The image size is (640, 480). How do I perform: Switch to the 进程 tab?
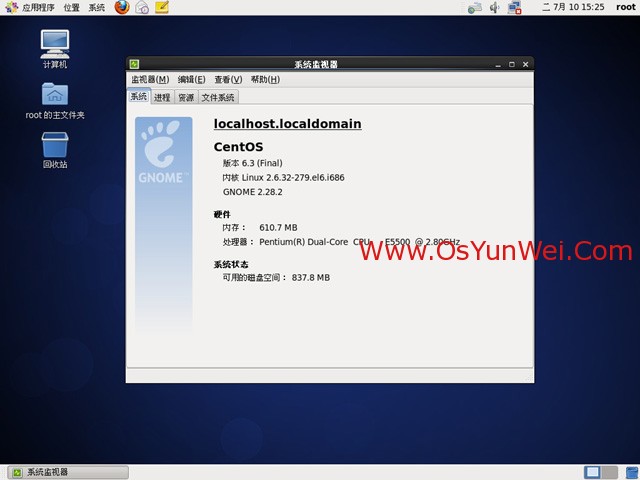point(162,98)
